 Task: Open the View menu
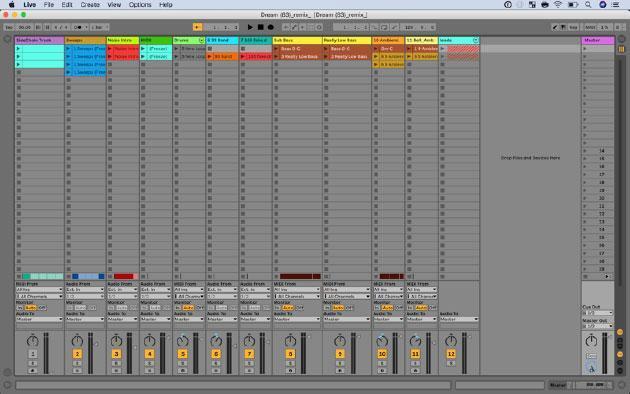(114, 5)
